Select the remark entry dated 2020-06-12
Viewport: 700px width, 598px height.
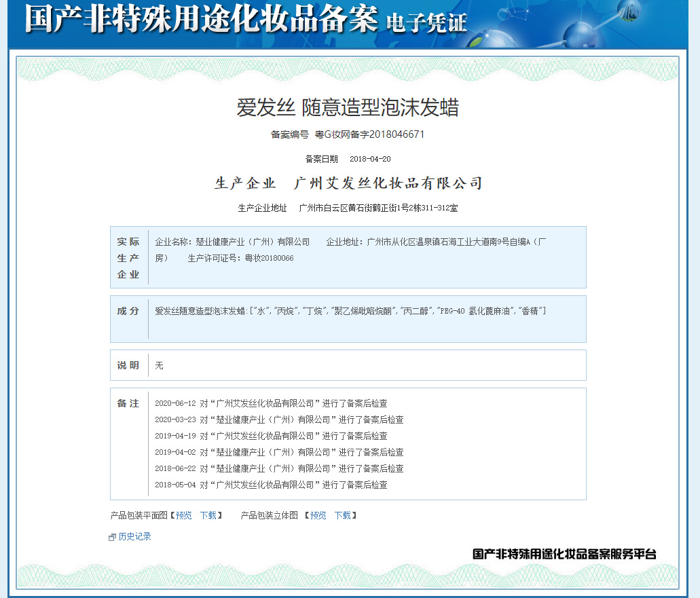(x=271, y=403)
